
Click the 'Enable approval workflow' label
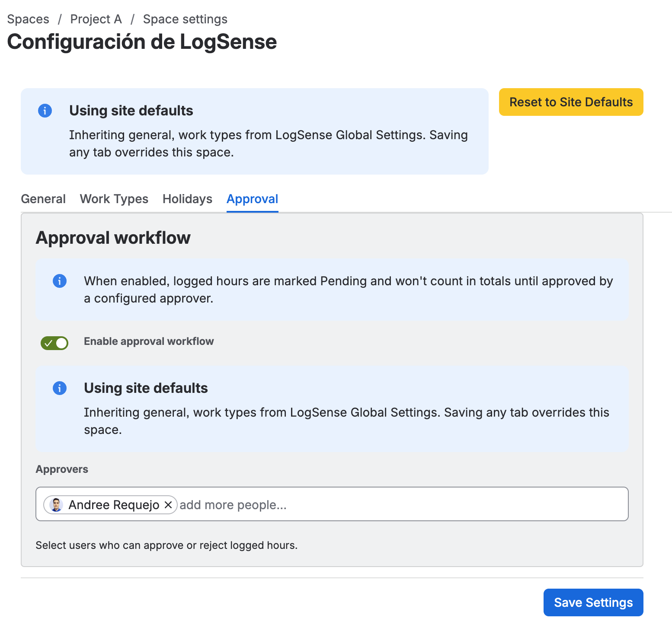click(149, 341)
